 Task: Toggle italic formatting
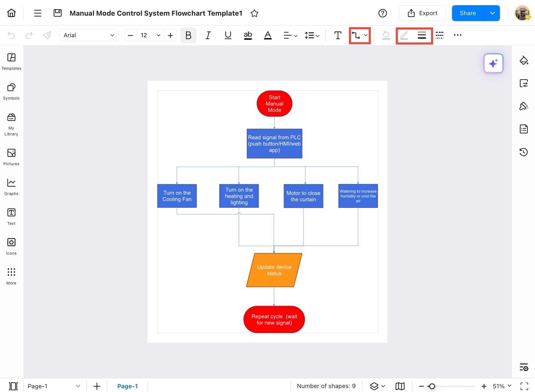(x=208, y=35)
